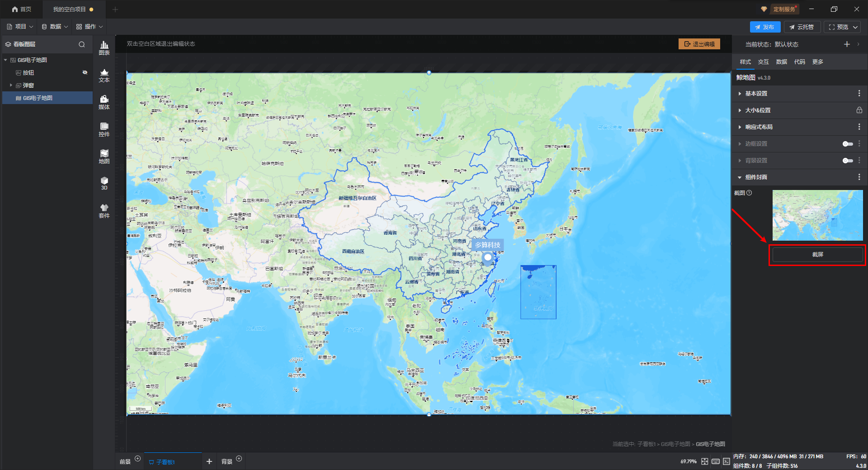The height and width of the screenshot is (470, 868).
Task: Expand the 大小&位置 section
Action: pos(740,110)
